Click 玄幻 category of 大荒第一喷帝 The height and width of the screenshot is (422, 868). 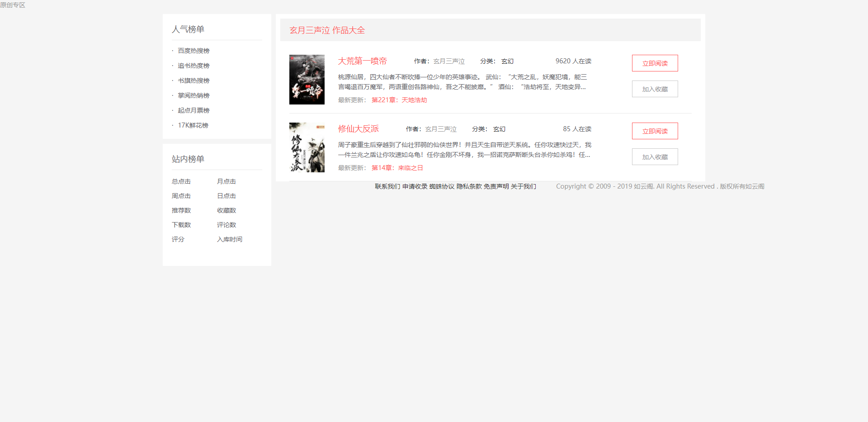[507, 61]
